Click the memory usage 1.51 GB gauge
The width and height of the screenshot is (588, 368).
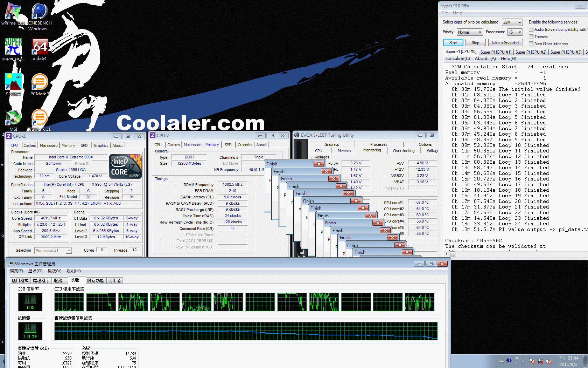pos(30,331)
